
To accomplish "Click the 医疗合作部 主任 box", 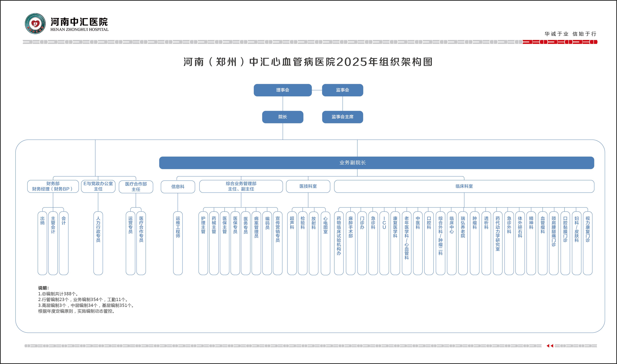I will (136, 187).
